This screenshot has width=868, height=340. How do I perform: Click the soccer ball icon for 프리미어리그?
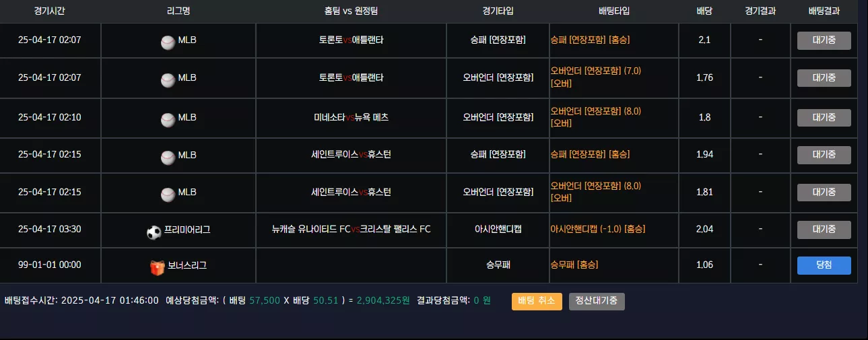pyautogui.click(x=154, y=232)
